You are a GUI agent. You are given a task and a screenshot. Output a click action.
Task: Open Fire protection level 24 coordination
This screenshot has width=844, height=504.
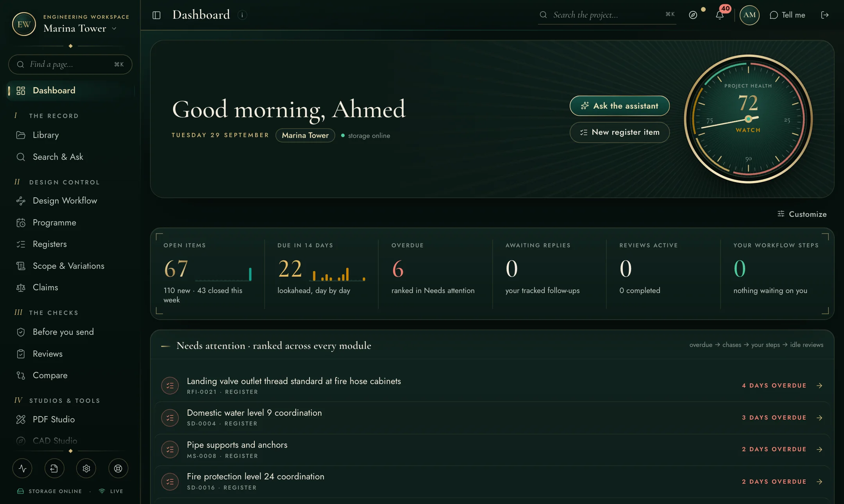[x=492, y=482]
